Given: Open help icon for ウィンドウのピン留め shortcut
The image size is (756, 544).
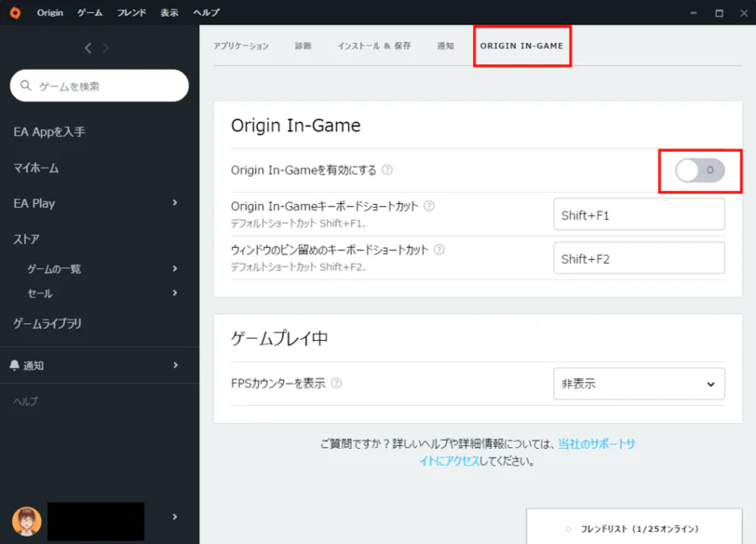Looking at the screenshot, I should 439,250.
